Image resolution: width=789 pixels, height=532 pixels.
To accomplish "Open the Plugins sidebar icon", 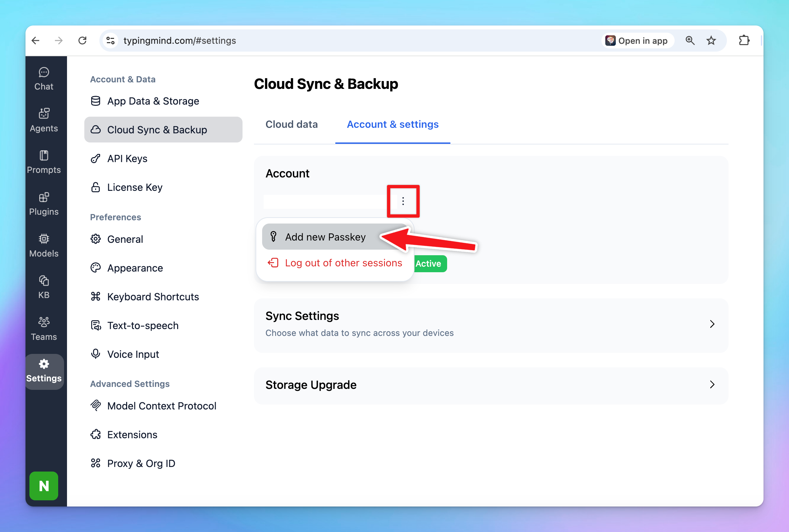I will point(44,204).
